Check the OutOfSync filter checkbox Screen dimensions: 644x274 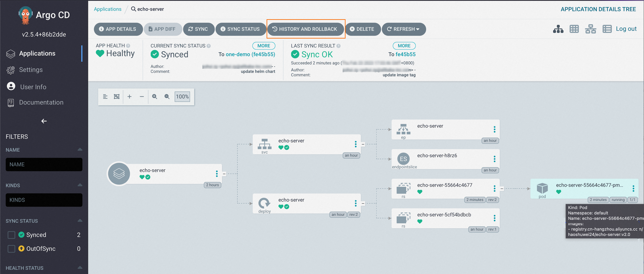click(x=11, y=249)
